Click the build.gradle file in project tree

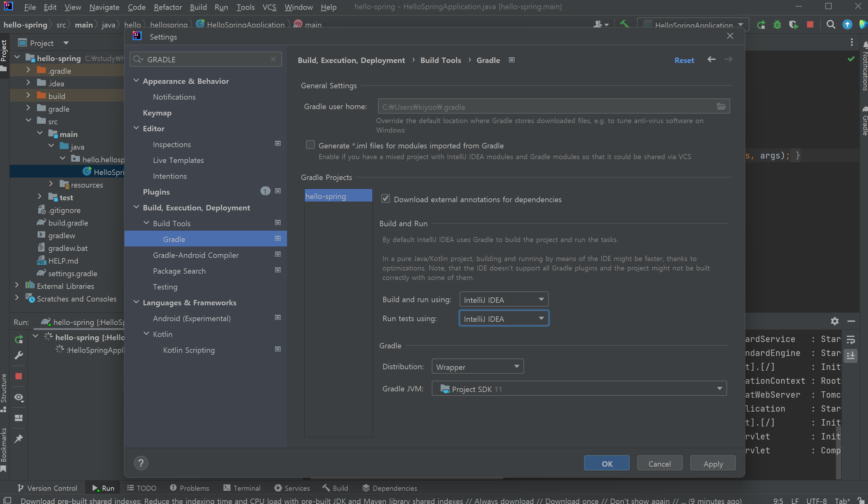tap(68, 223)
